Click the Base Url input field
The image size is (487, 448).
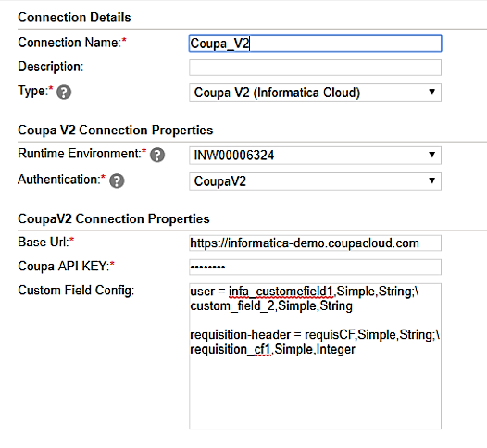point(315,243)
